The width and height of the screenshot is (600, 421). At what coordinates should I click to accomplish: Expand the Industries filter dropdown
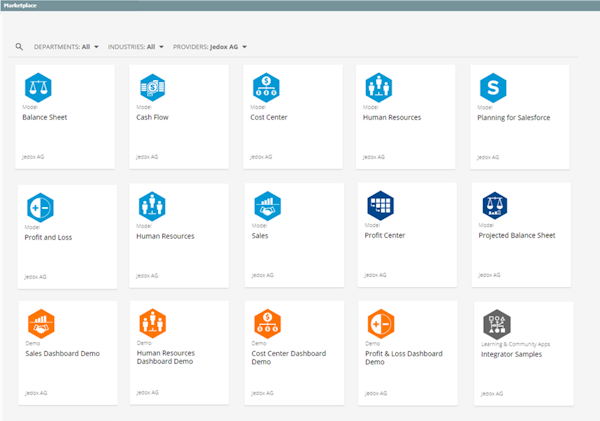[141, 46]
